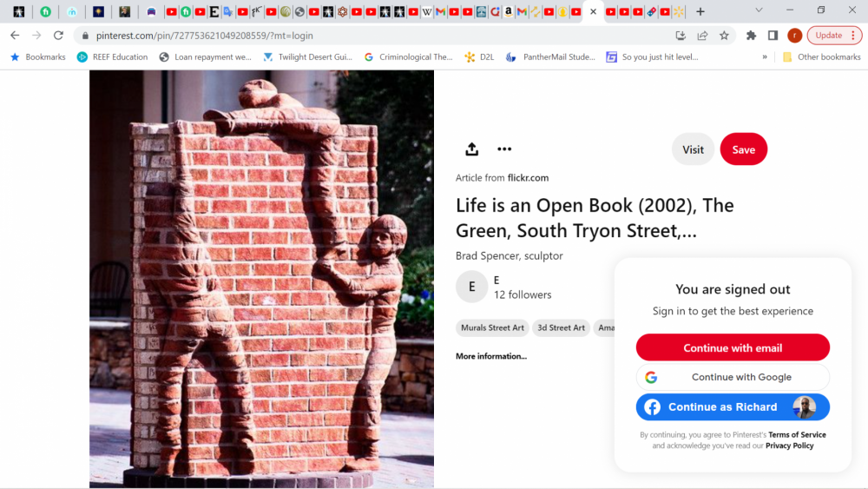Bookmark this page with the star icon

(x=724, y=36)
